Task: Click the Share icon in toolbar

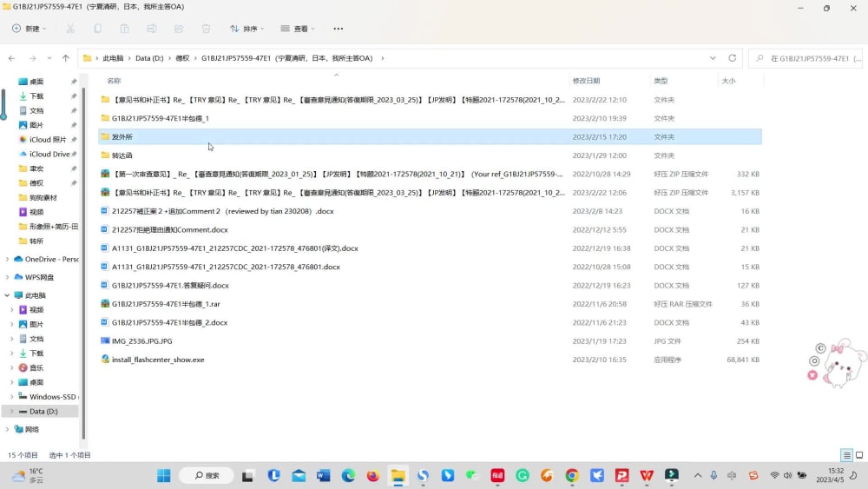Action: [179, 29]
